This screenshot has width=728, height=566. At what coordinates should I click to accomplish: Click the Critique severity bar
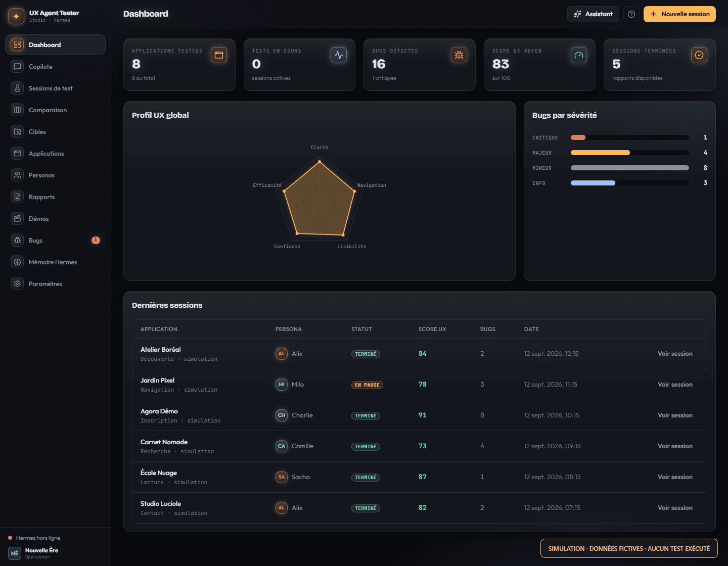click(630, 137)
